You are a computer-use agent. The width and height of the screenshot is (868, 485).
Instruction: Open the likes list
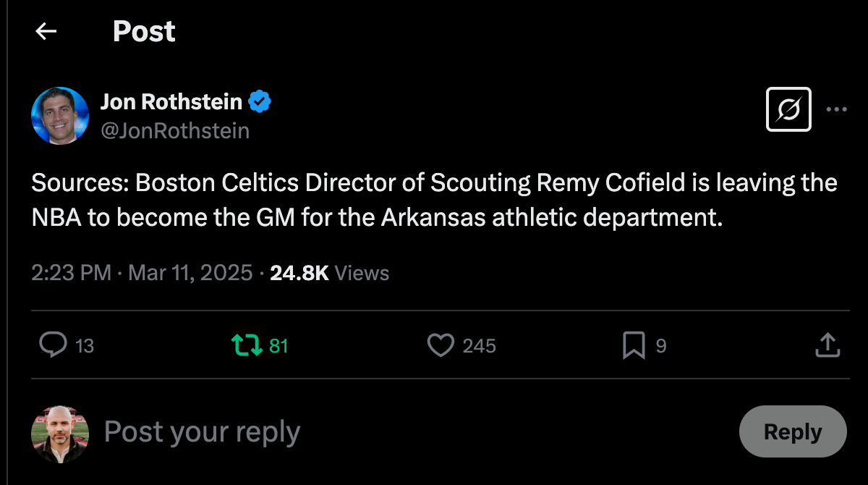click(x=479, y=346)
